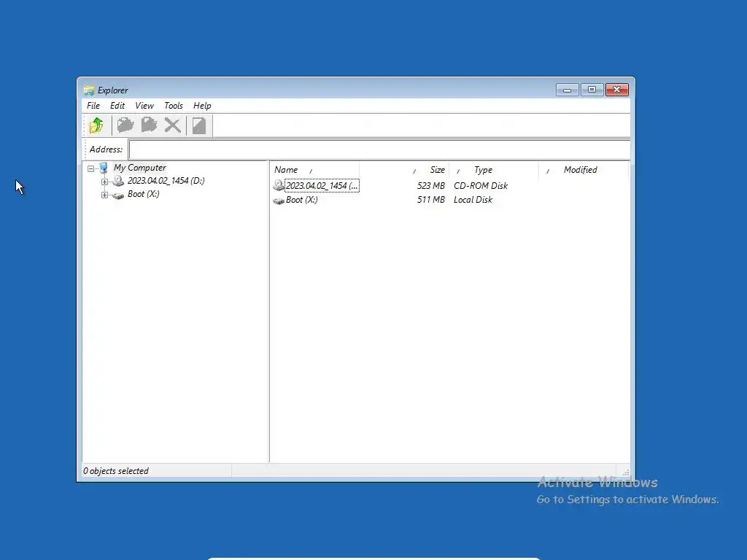Close the Explorer window
The height and width of the screenshot is (560, 747).
(x=617, y=90)
